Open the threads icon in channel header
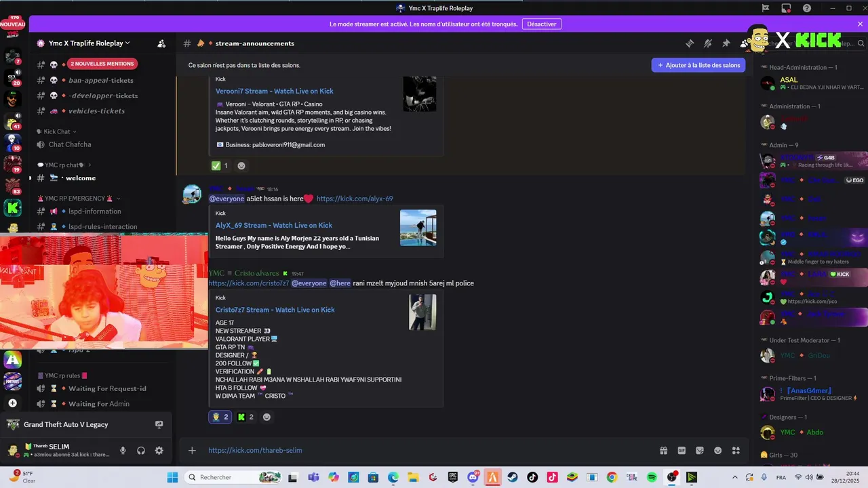This screenshot has width=868, height=488. [690, 43]
